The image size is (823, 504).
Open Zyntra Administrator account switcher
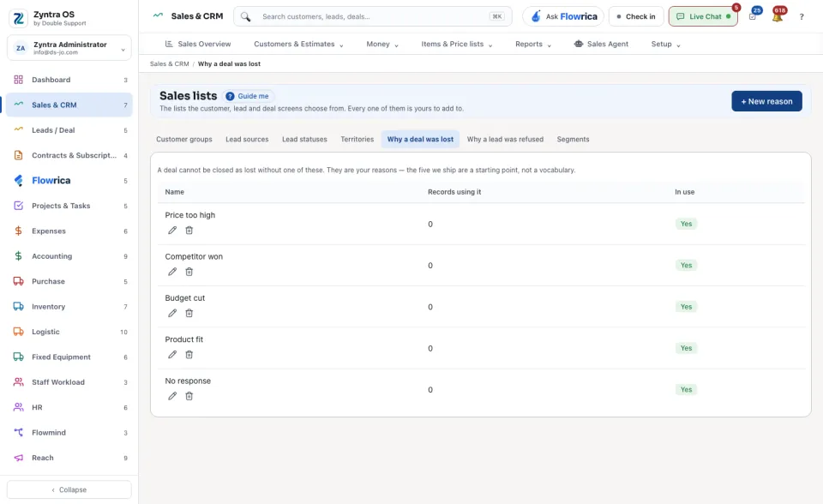pyautogui.click(x=69, y=48)
